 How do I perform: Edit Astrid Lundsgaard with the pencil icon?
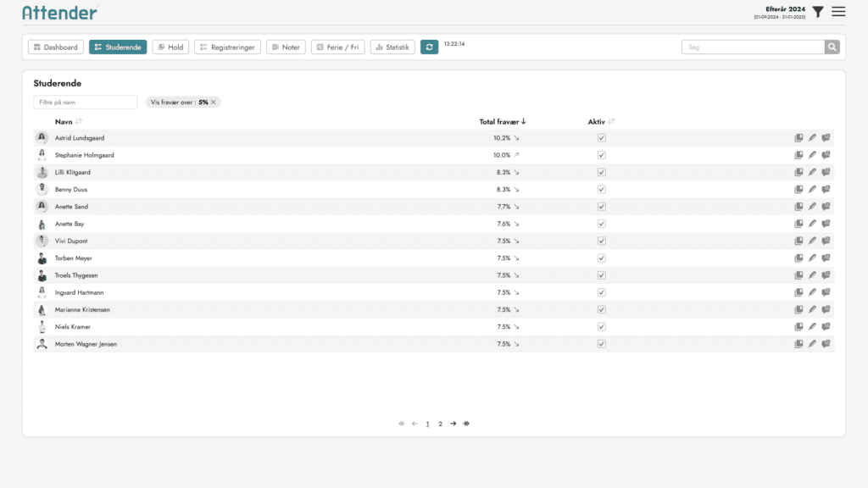pos(812,138)
